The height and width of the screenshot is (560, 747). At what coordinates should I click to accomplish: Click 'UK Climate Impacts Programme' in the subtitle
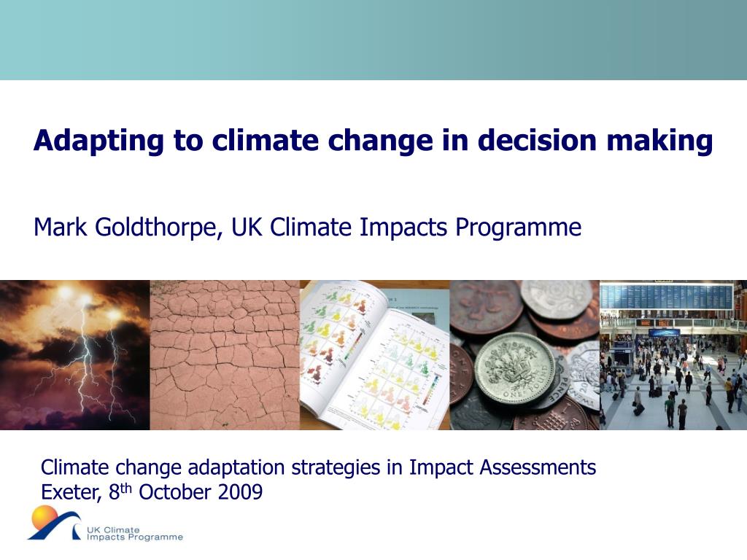point(406,227)
